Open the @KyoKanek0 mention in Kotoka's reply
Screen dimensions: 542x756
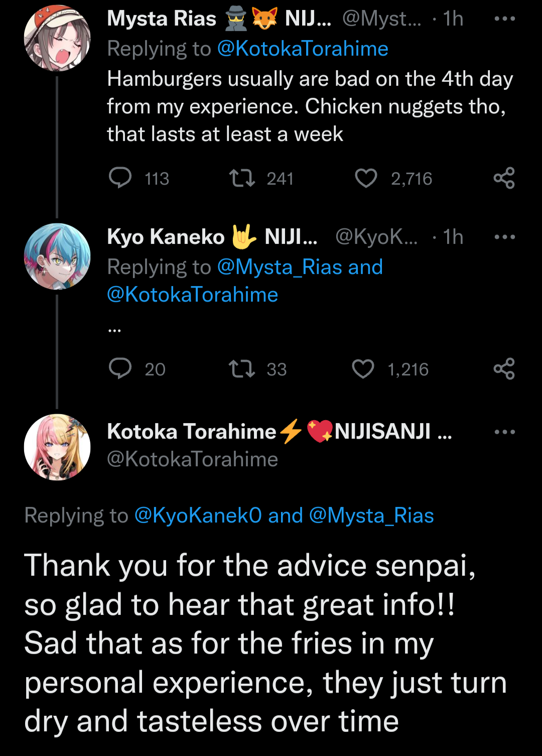(198, 516)
